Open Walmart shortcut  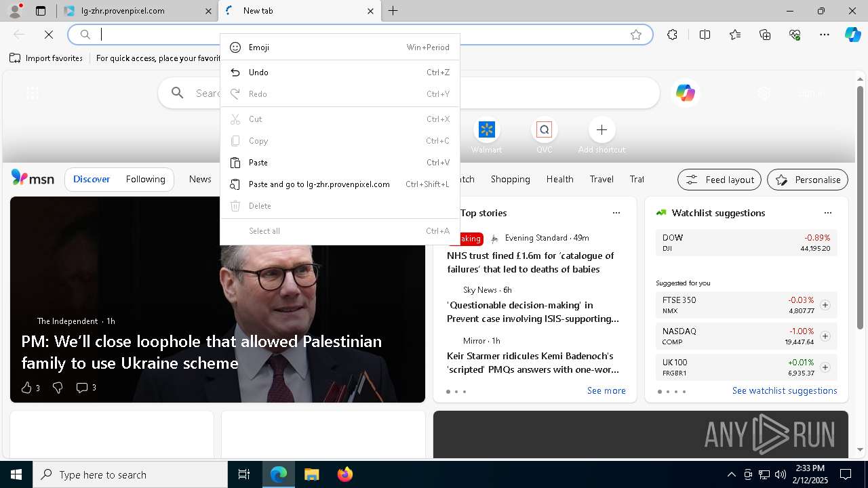click(486, 136)
